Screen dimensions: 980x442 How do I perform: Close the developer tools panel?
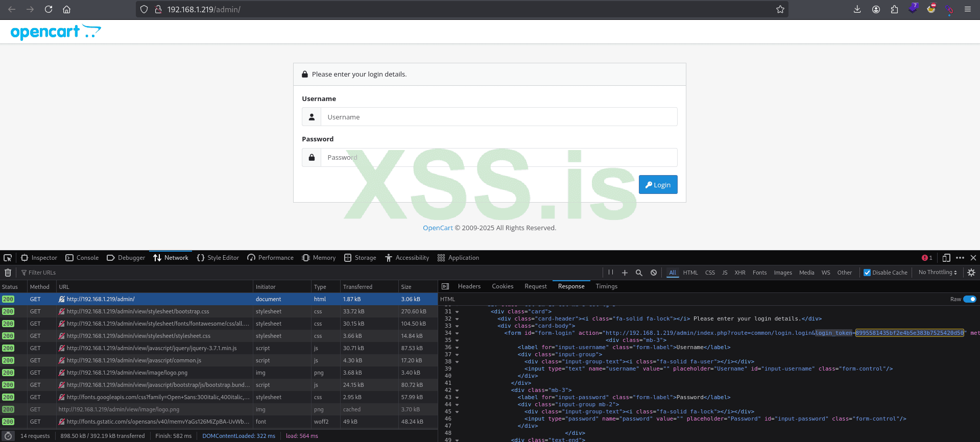click(973, 258)
